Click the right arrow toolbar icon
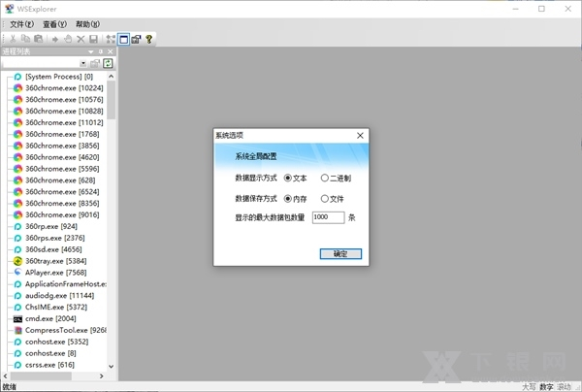Viewport: 582px width, 392px height. pyautogui.click(x=55, y=39)
